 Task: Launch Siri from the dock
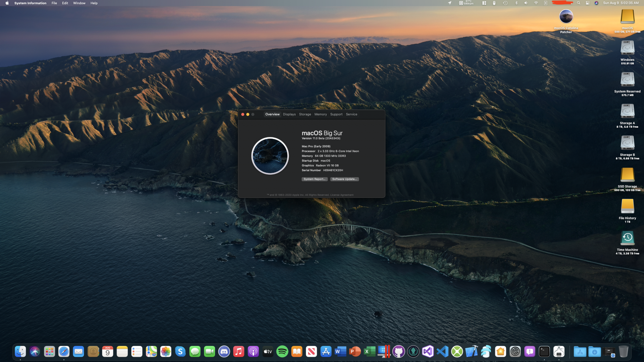35,351
